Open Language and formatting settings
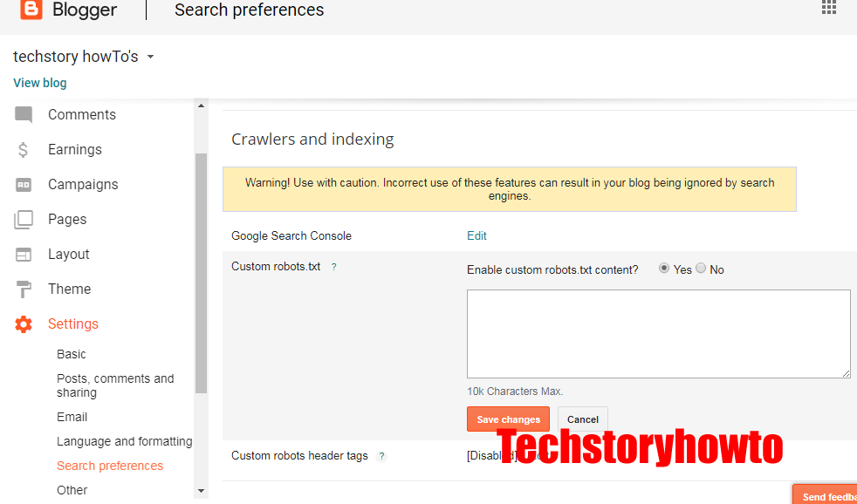 click(124, 441)
